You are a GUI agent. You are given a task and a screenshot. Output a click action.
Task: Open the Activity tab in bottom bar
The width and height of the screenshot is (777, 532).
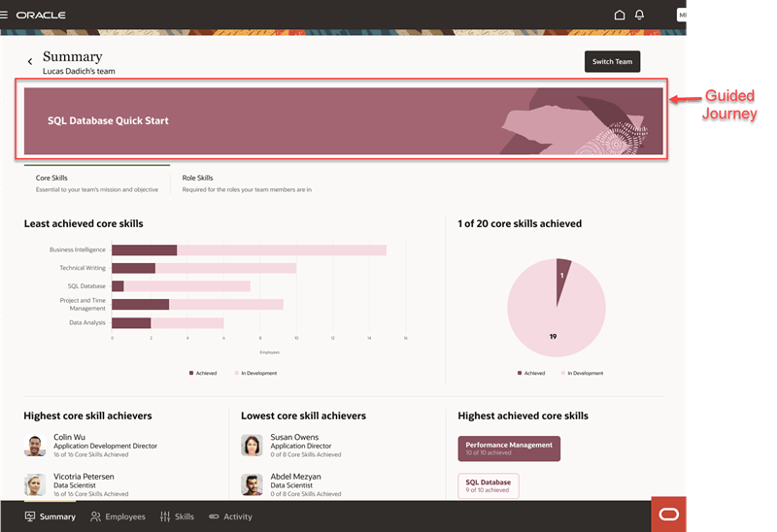point(230,516)
